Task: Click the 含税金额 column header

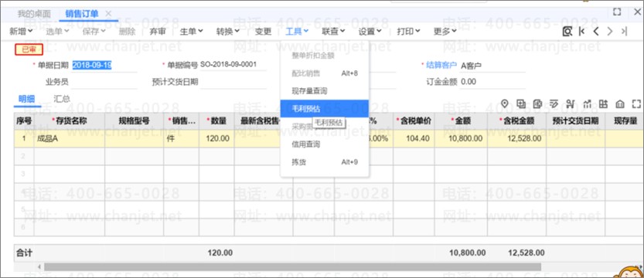Action: tap(516, 121)
